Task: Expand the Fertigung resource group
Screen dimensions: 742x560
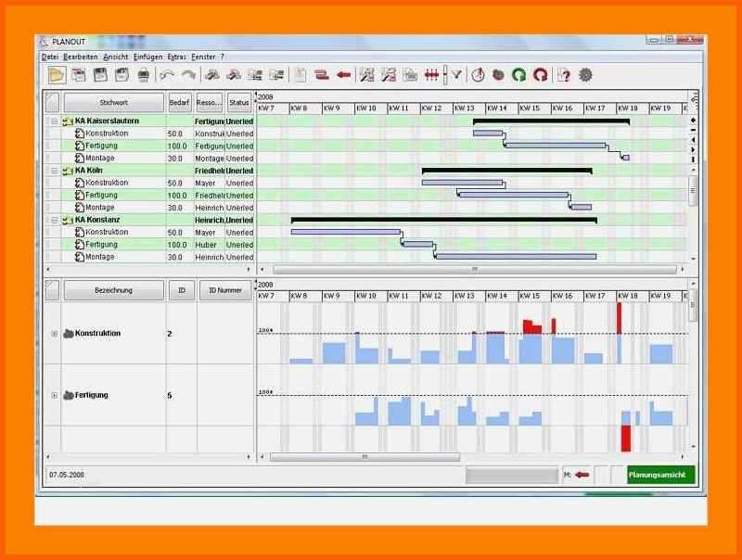Action: pyautogui.click(x=54, y=395)
